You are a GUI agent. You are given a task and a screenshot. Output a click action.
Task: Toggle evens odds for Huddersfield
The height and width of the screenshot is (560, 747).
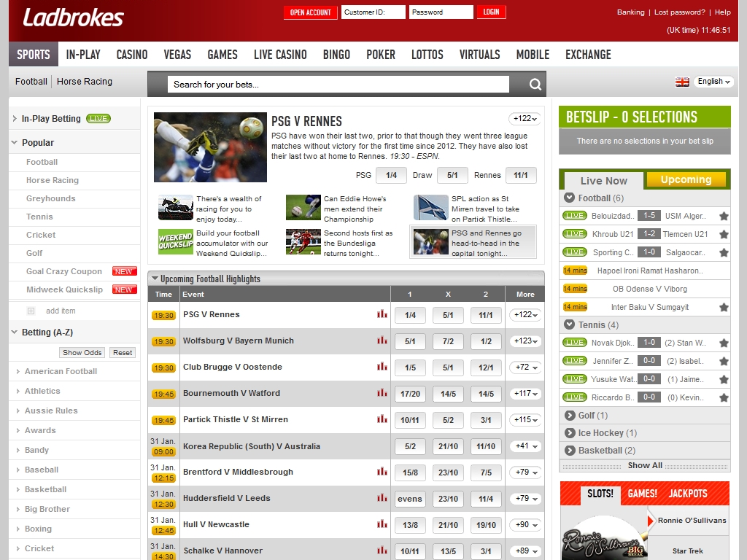pyautogui.click(x=410, y=499)
